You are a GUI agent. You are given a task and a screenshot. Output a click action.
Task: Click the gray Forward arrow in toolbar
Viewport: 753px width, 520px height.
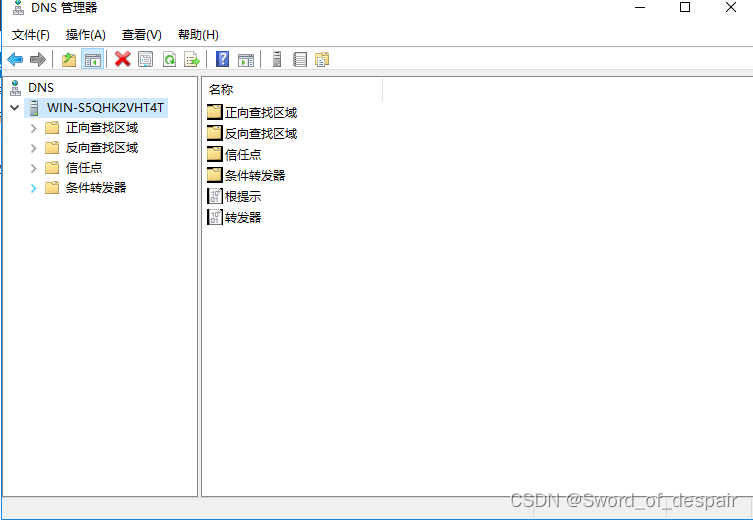pos(37,60)
